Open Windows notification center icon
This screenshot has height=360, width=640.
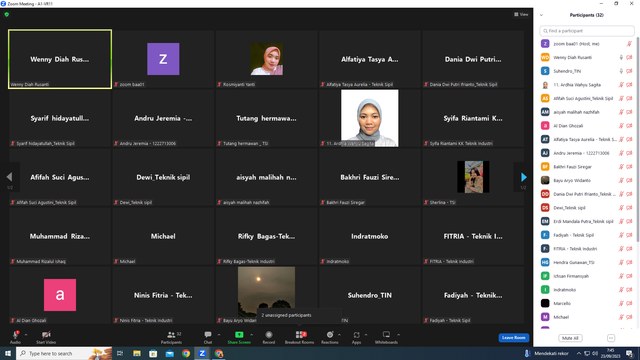(630, 353)
